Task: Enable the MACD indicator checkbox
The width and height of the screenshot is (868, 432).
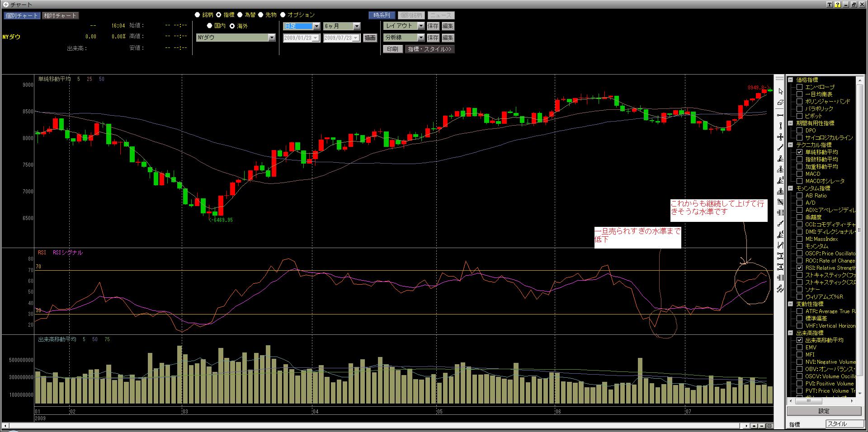Action: point(799,174)
